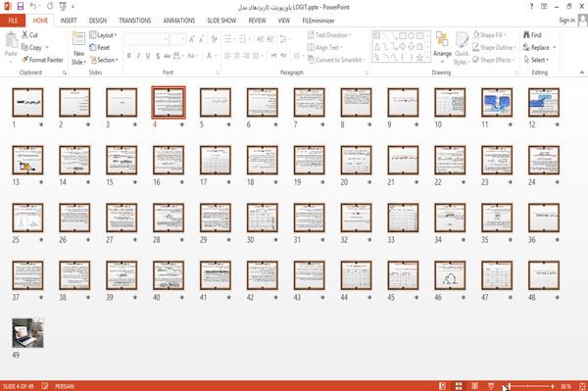Click Start From Beginning icon in title bar
Viewport: 588px width, 391px height.
(63, 7)
